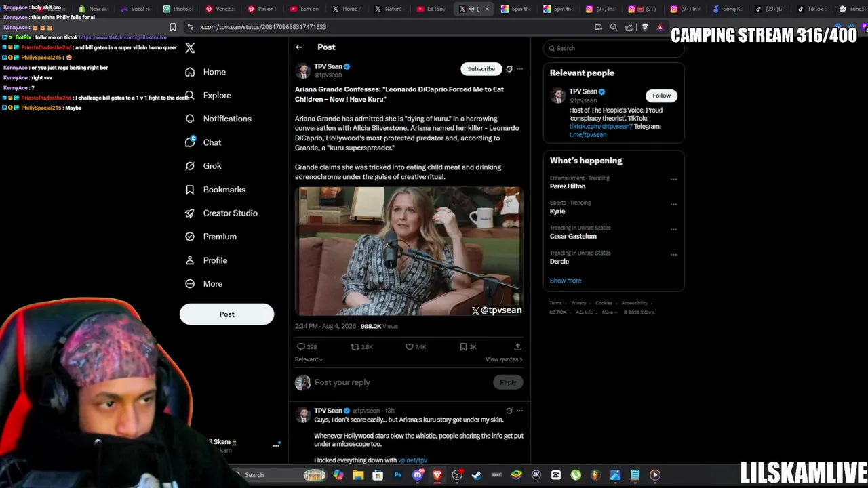The image size is (868, 488).
Task: Open File Explorer from the taskbar
Action: (358, 475)
